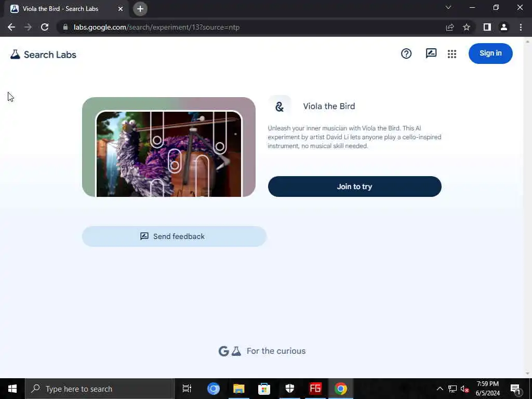The height and width of the screenshot is (399, 532).
Task: Click the blue circular taskbar app icon
Action: click(x=214, y=389)
